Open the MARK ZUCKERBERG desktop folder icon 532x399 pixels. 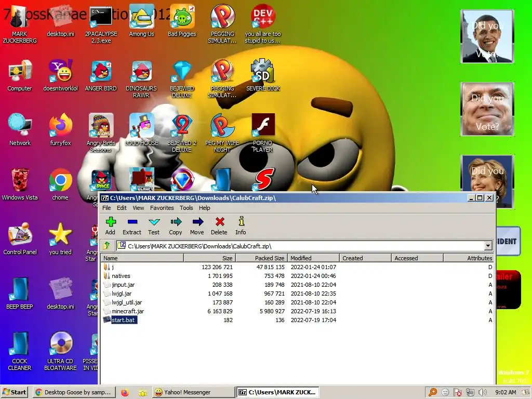click(20, 24)
